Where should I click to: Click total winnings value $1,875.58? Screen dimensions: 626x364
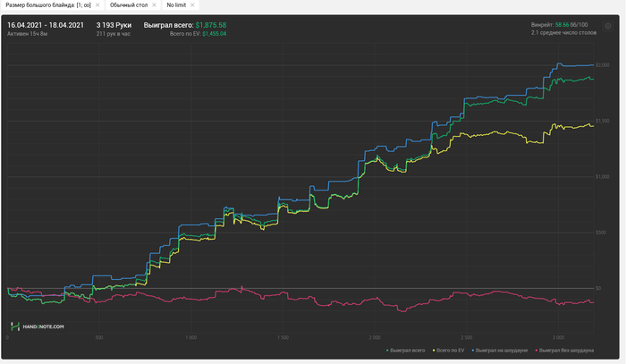(211, 25)
